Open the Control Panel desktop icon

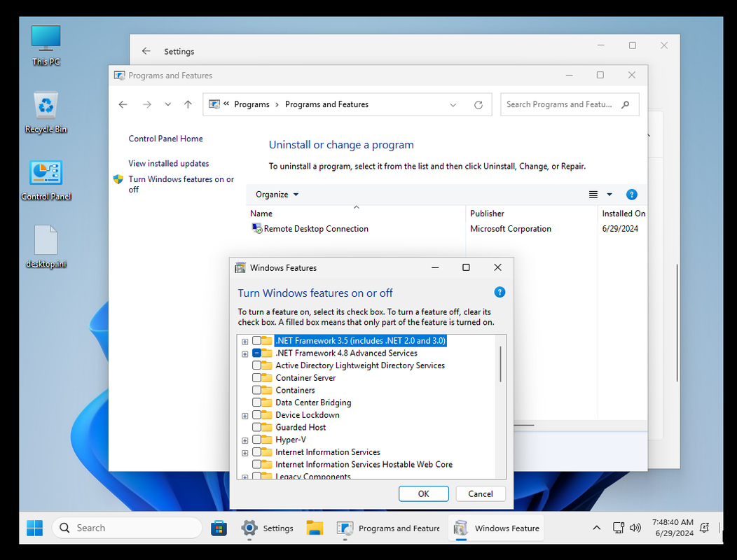pyautogui.click(x=46, y=181)
